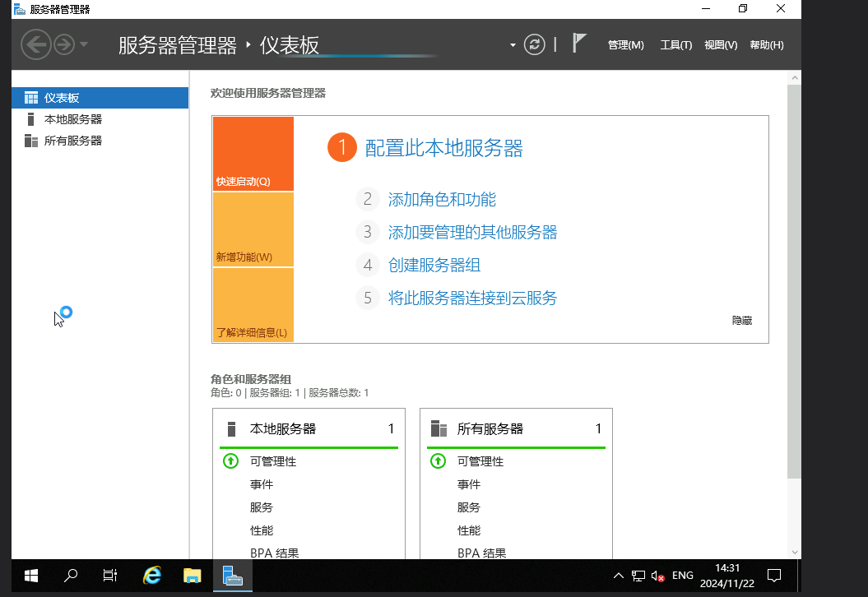This screenshot has width=868, height=597.
Task: Open the navigation history dropdown arrow
Action: [84, 44]
